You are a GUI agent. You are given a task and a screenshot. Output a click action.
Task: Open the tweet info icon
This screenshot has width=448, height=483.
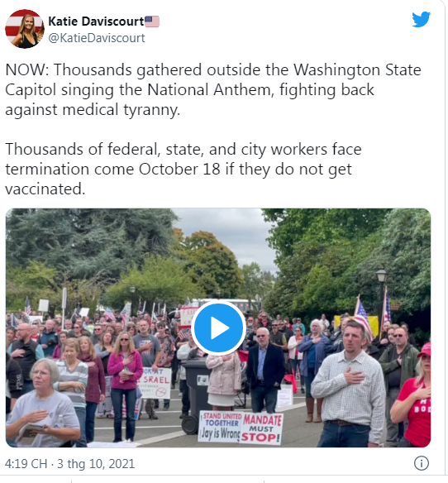click(x=421, y=463)
